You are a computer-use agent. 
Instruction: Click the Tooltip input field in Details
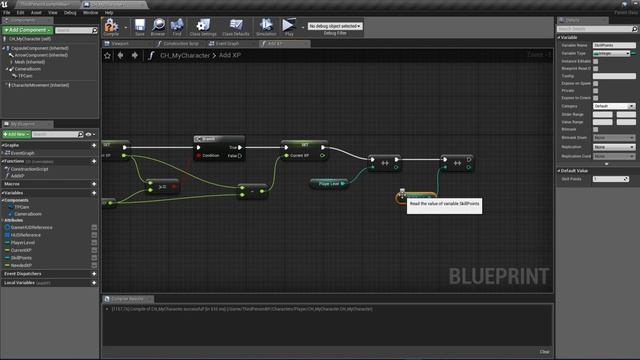(614, 76)
